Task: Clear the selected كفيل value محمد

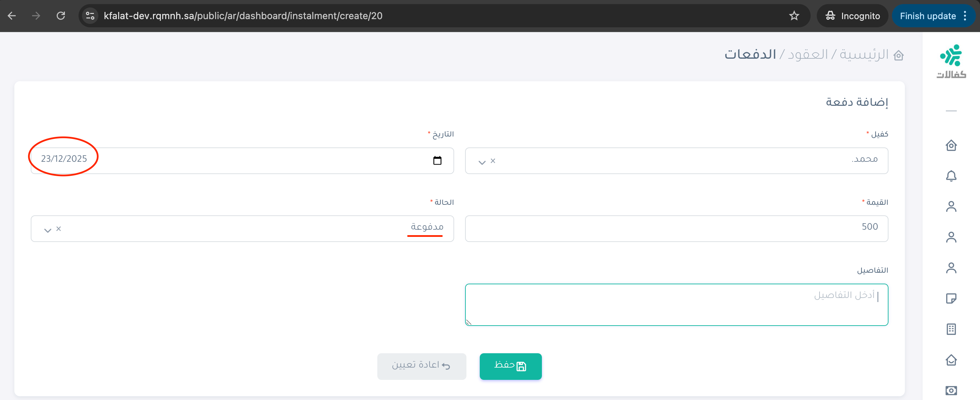Action: 493,161
